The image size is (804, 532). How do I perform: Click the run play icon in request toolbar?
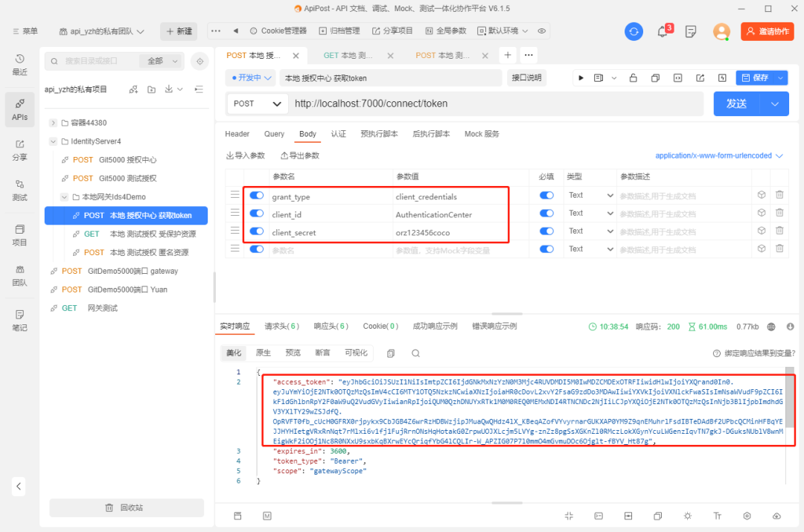(581, 78)
